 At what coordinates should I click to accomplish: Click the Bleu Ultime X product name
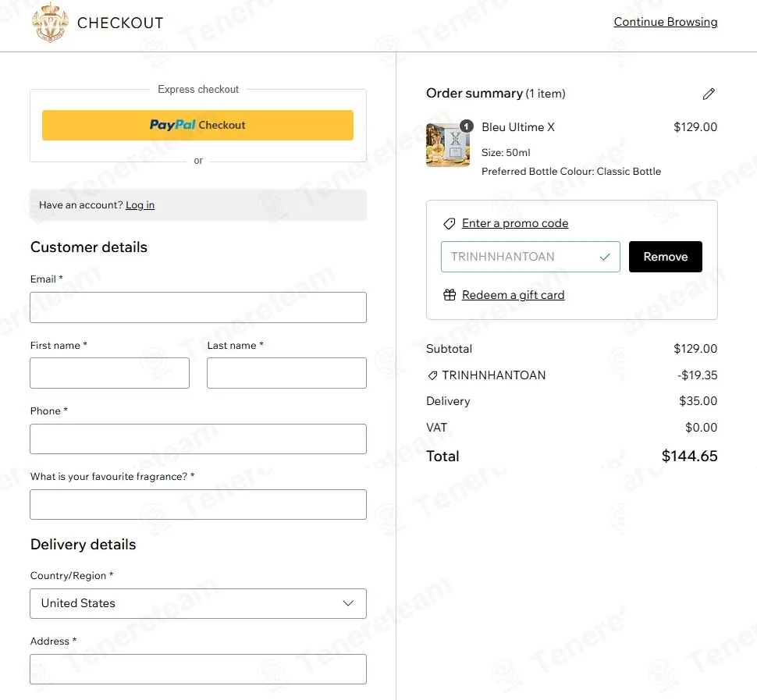pyautogui.click(x=518, y=127)
